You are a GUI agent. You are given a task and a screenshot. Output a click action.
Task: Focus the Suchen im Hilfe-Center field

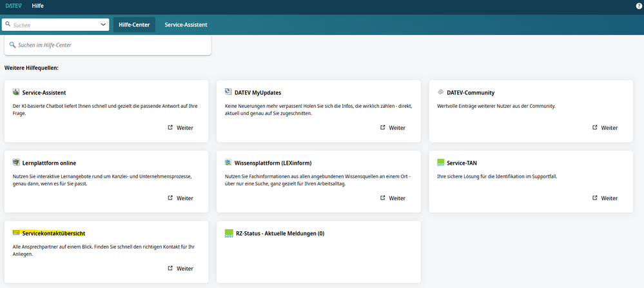[x=108, y=45]
